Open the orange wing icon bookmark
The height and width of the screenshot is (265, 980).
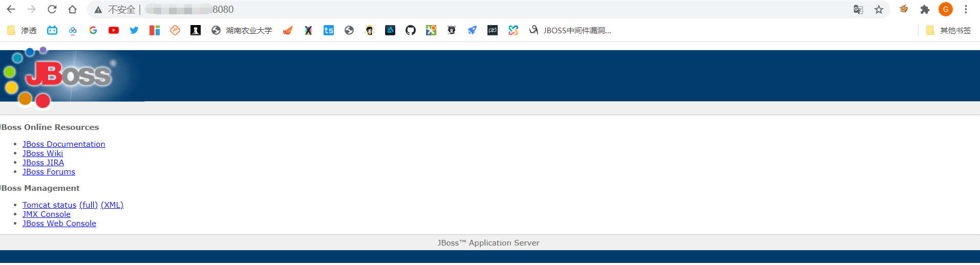click(x=288, y=30)
